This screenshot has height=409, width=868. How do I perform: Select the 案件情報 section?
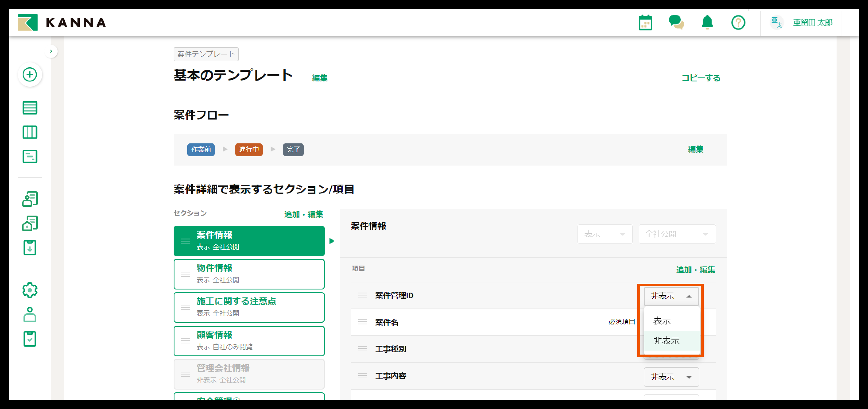[x=249, y=241]
